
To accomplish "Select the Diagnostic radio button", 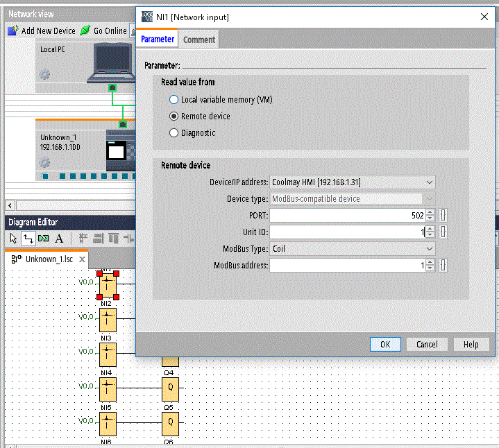I will (174, 132).
